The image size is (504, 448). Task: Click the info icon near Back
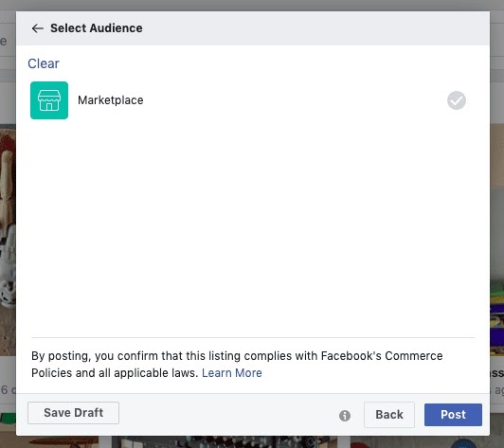[x=345, y=416]
